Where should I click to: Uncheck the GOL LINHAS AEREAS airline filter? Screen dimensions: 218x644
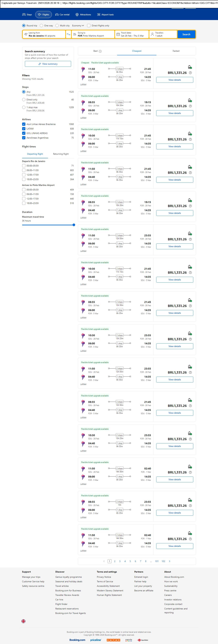pyautogui.click(x=24, y=133)
